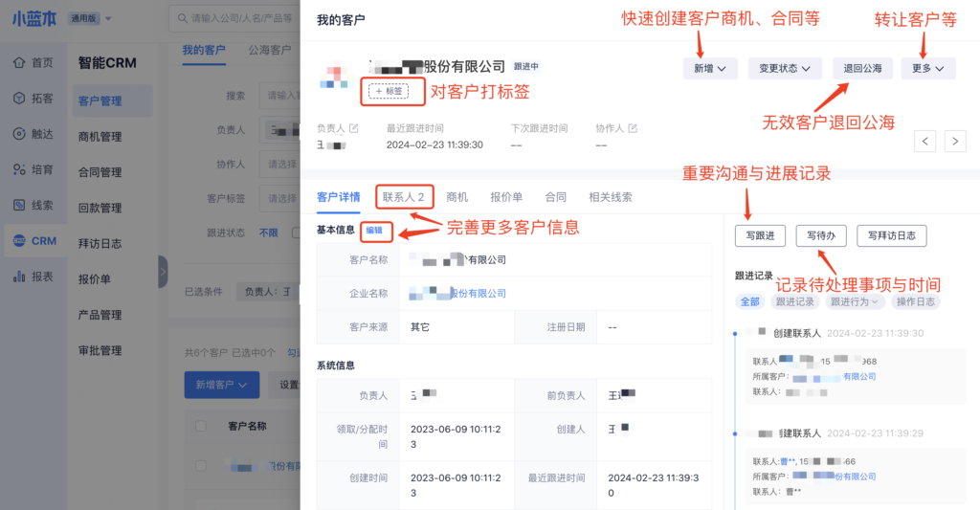This screenshot has height=510, width=980.
Task: Click the 退回公海 button
Action: [862, 68]
